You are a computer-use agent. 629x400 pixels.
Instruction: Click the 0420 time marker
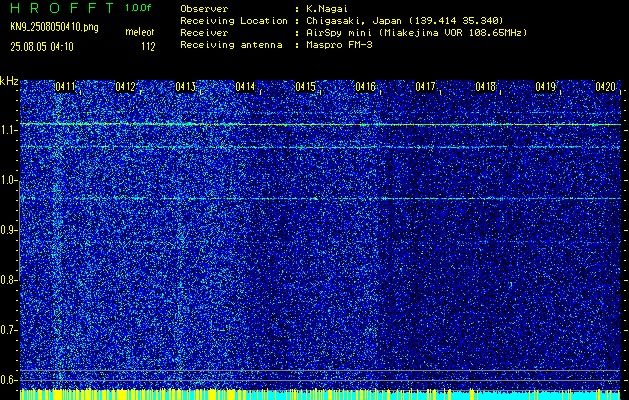[x=605, y=86]
